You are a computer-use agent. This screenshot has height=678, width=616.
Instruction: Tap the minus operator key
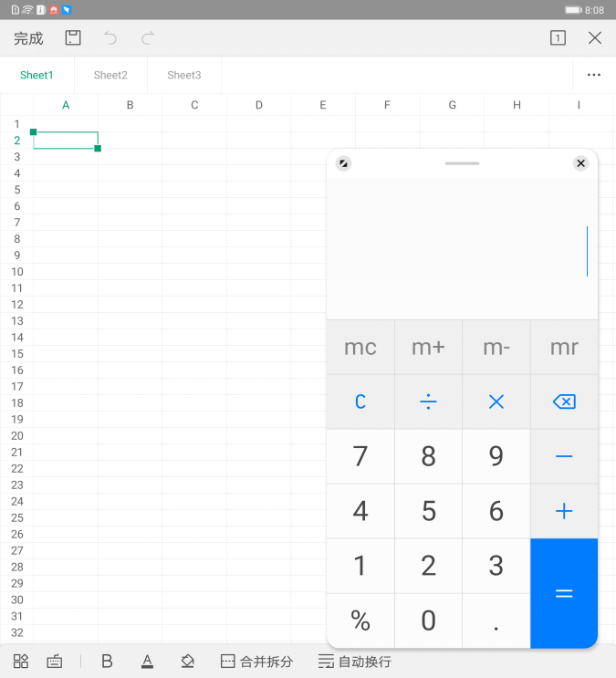(x=564, y=456)
